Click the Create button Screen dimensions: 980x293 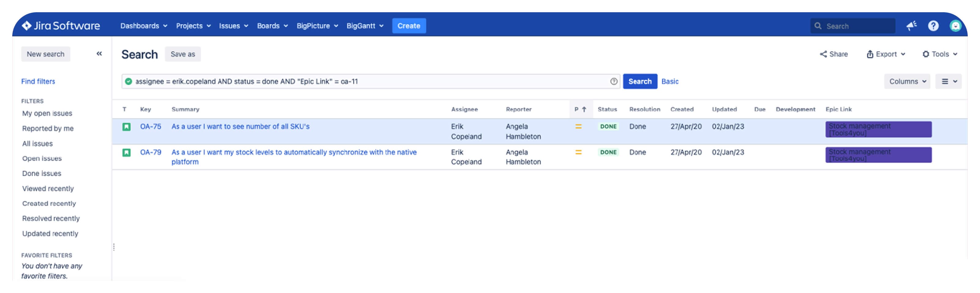click(x=409, y=26)
